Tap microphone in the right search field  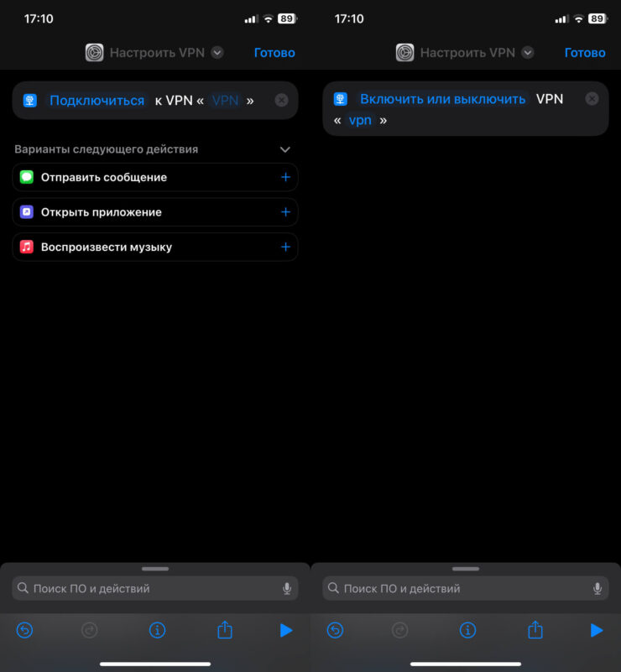point(598,589)
